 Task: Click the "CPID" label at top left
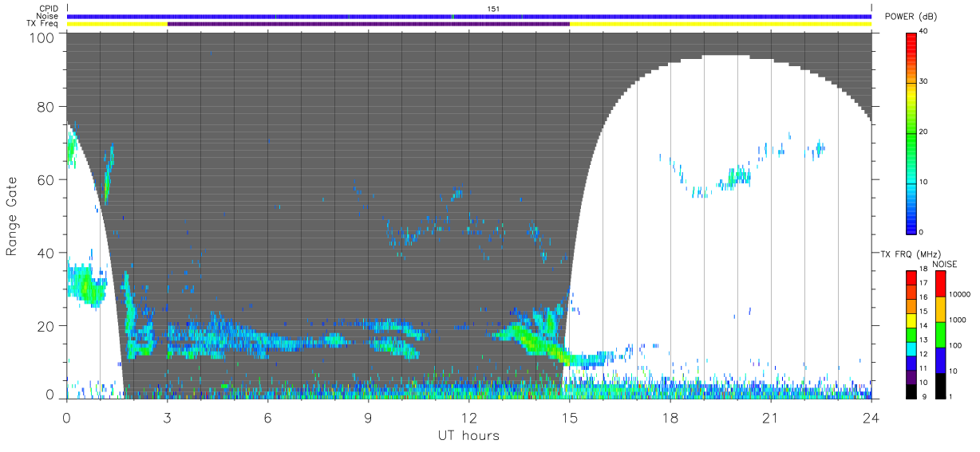49,9
